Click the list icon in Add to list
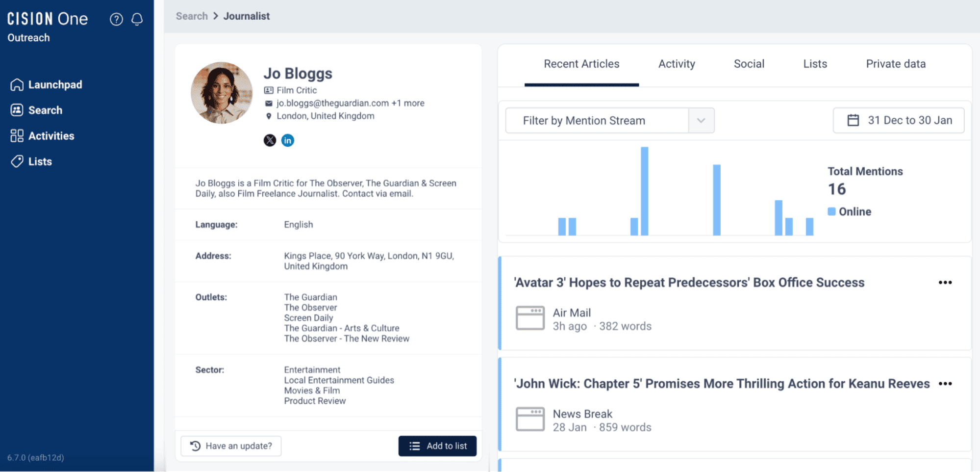The image size is (980, 472). (x=415, y=446)
